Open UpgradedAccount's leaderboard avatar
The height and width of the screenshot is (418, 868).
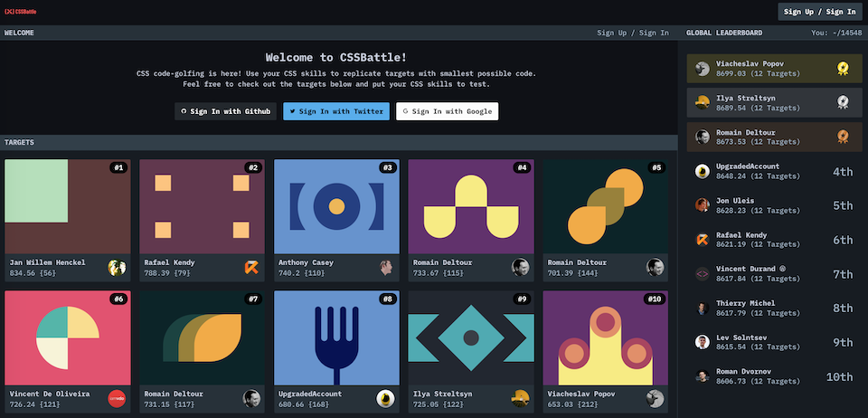[x=703, y=171]
